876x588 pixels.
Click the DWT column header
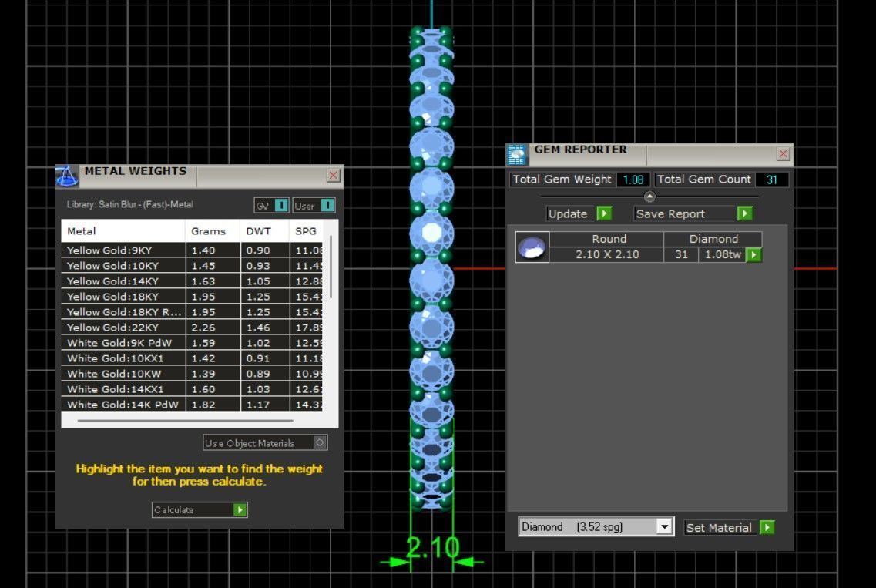click(x=264, y=231)
